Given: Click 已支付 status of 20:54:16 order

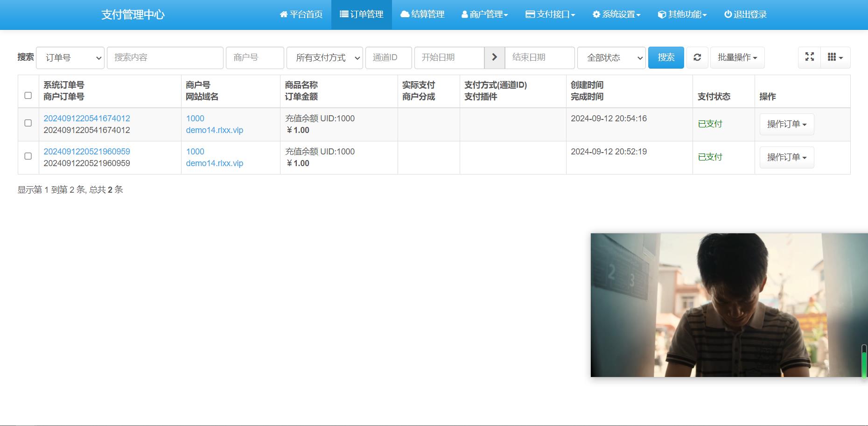Looking at the screenshot, I should click(x=710, y=124).
